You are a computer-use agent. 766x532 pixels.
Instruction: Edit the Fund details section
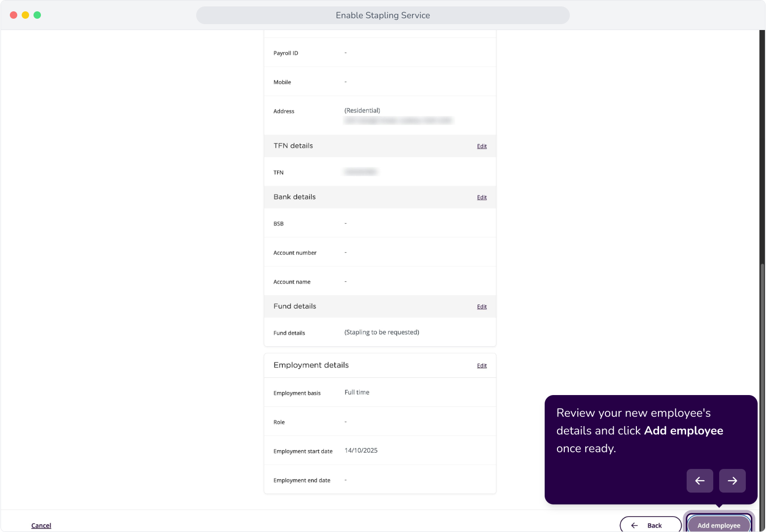482,307
